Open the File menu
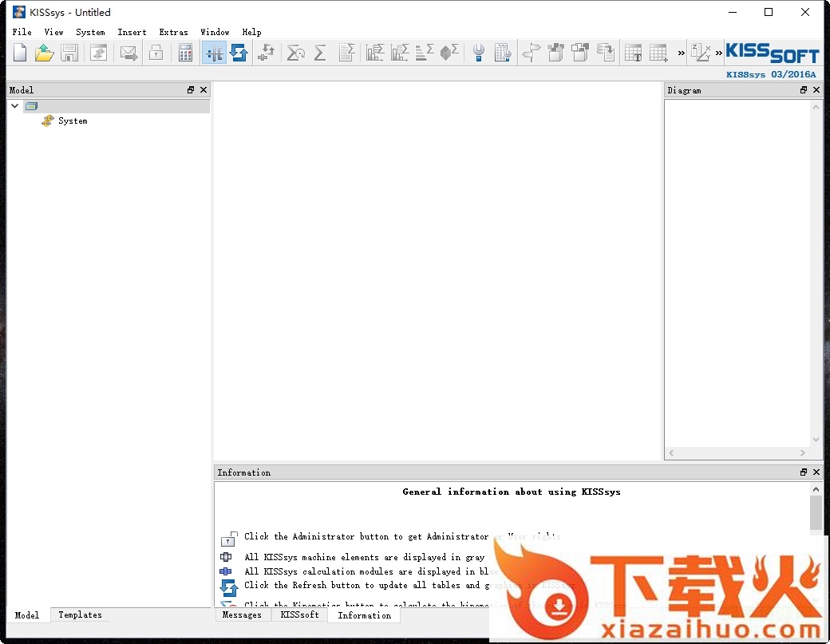830x644 pixels. 22,32
